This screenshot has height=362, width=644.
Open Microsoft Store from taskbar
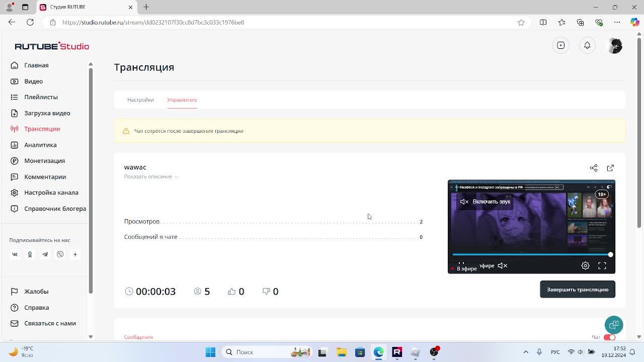(360, 352)
